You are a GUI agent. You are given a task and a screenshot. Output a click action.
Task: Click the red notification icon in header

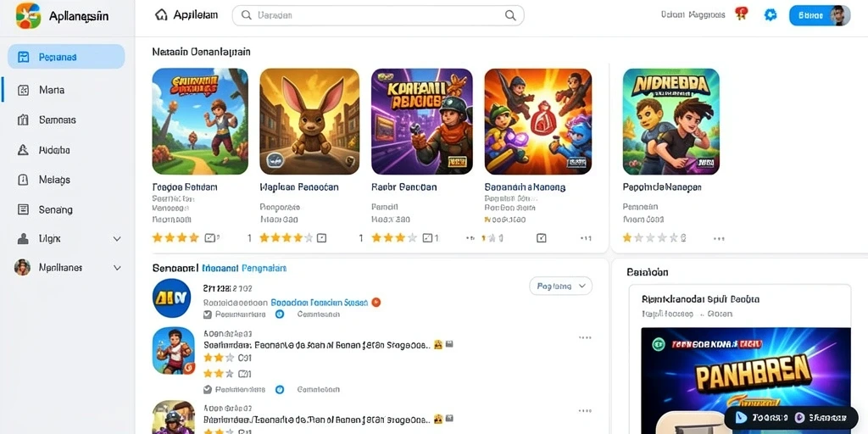click(741, 14)
